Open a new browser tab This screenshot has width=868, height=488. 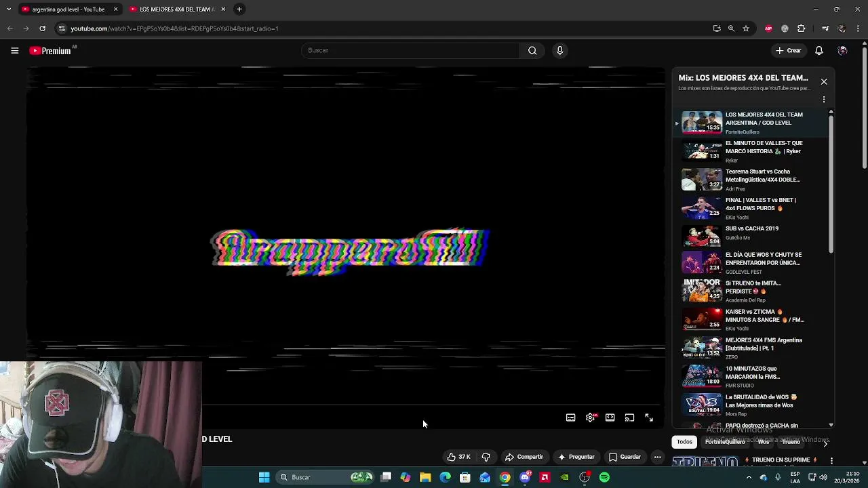coord(239,9)
